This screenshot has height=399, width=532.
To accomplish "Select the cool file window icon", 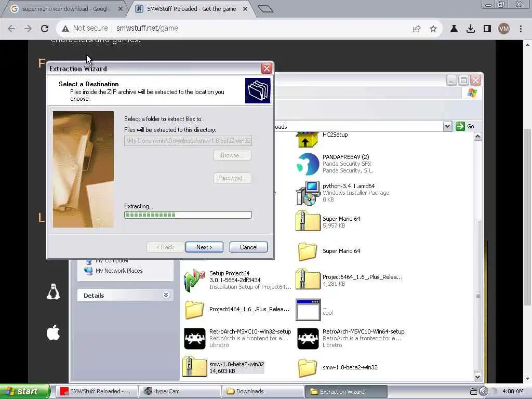I will coord(308,310).
